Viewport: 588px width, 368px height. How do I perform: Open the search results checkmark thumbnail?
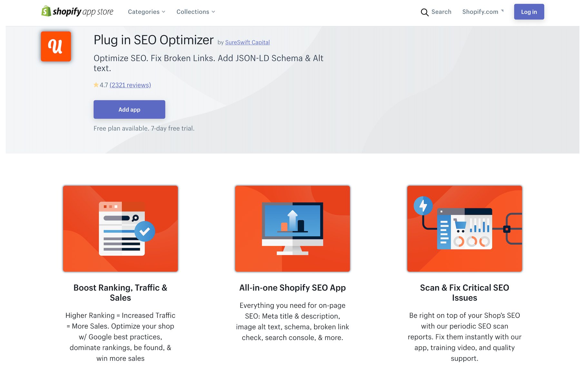[121, 229]
